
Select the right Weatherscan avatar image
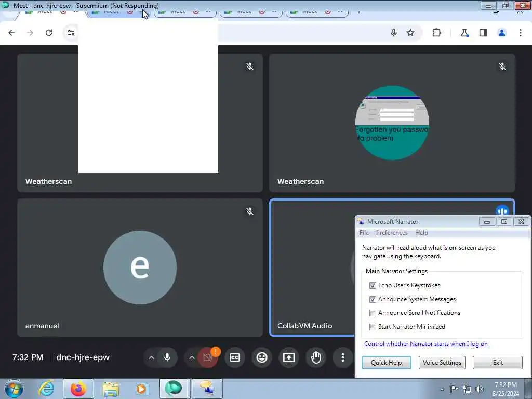click(x=392, y=123)
